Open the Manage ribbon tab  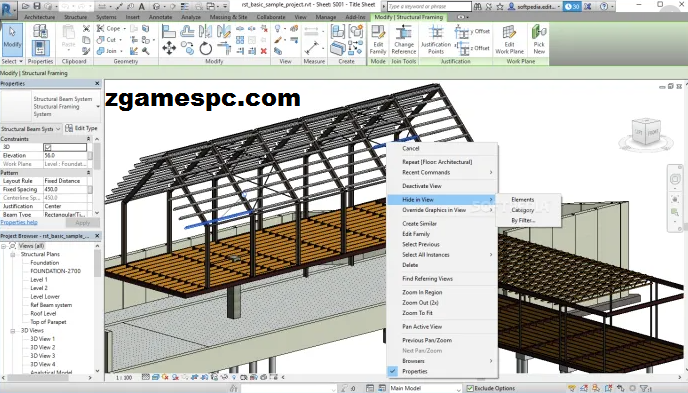coord(326,17)
